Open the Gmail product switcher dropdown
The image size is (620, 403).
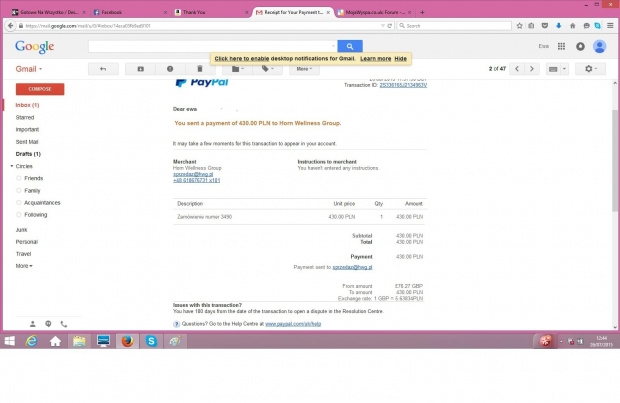(x=28, y=69)
